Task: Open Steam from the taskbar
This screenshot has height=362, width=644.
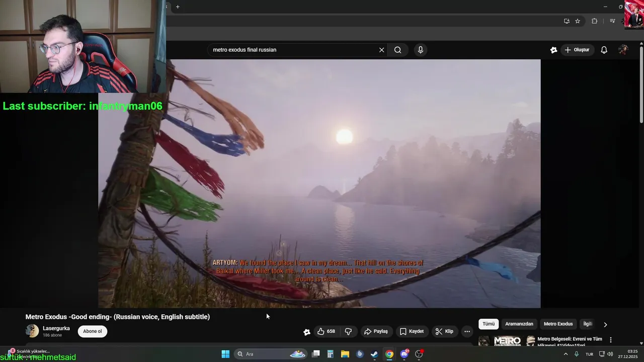Action: (374, 354)
